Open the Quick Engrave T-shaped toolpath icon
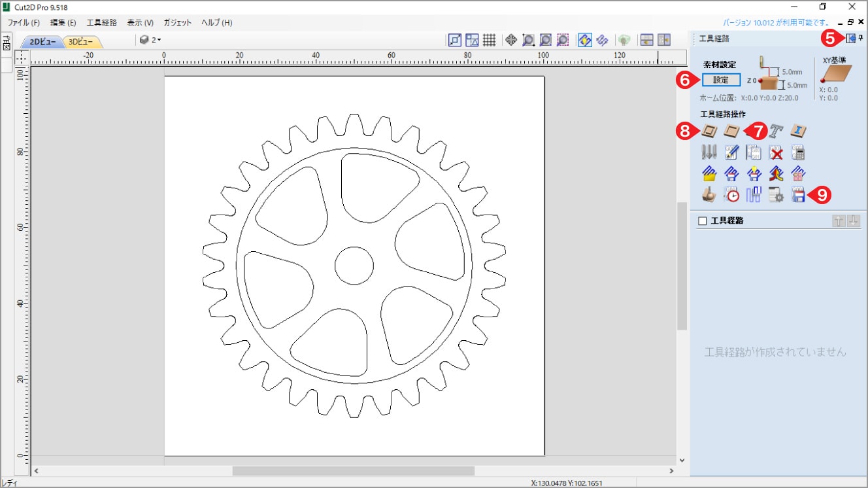 (x=776, y=131)
